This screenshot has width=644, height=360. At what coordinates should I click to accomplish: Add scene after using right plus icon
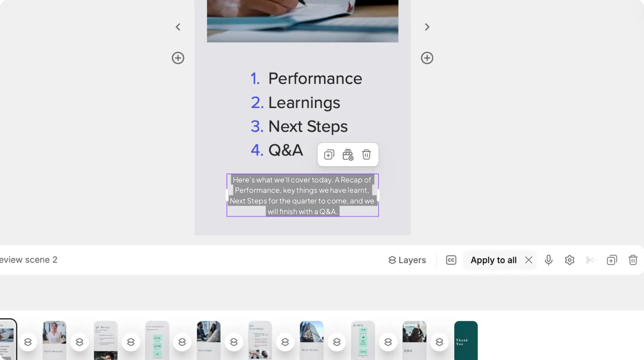click(427, 58)
